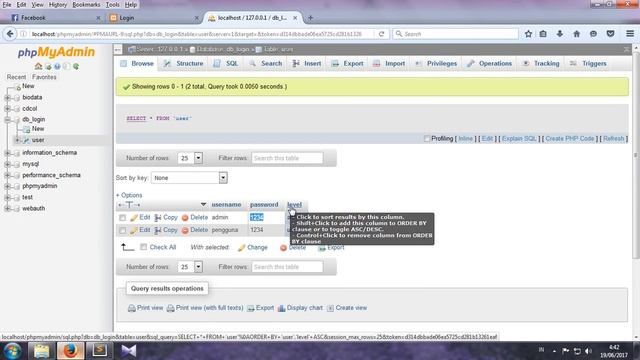This screenshot has height=360, width=640.
Task: Enable the Profiling checkbox
Action: pyautogui.click(x=427, y=139)
